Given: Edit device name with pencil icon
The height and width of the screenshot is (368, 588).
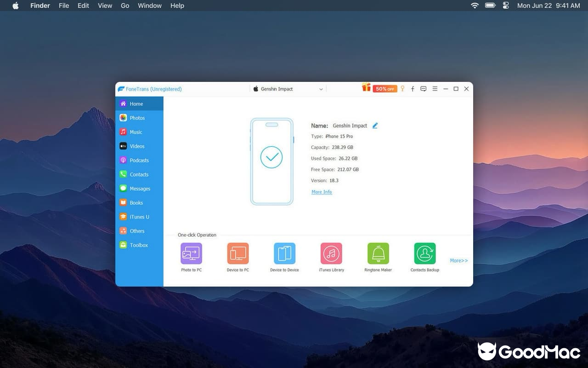Looking at the screenshot, I should [x=375, y=126].
